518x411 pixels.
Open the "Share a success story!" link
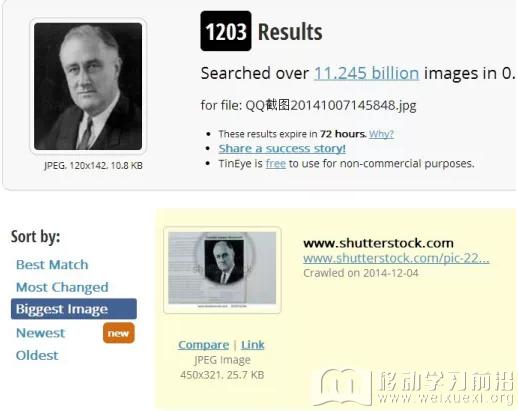(x=282, y=149)
